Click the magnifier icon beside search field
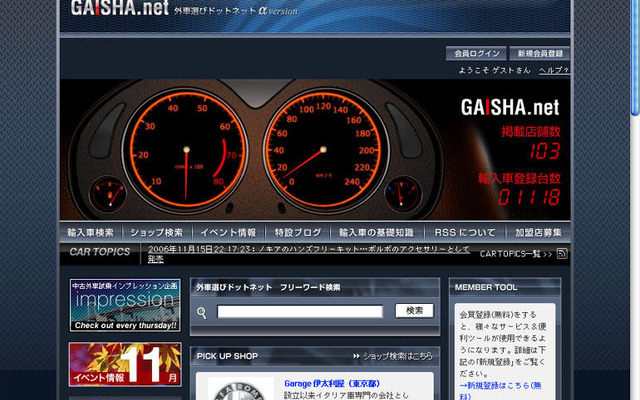This screenshot has height=400, width=640. pos(202,313)
